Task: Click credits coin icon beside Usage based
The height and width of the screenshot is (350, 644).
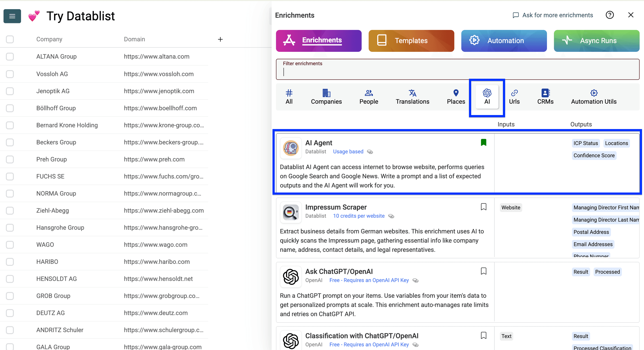Action: pos(370,152)
